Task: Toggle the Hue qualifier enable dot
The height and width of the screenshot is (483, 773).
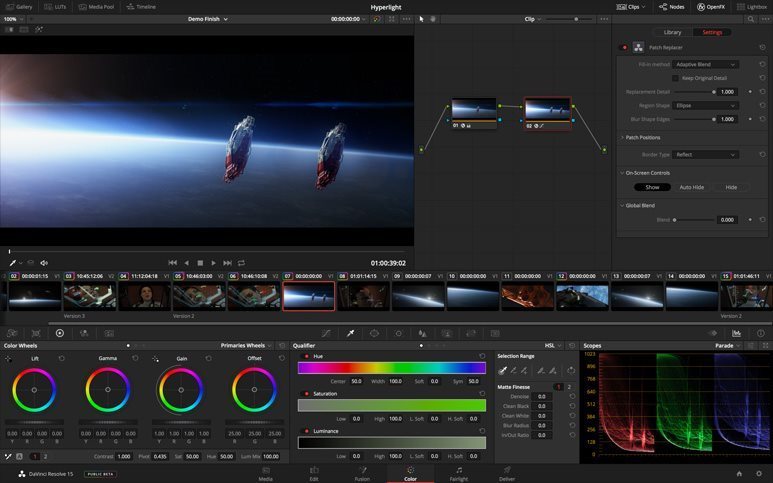Action: (306, 356)
